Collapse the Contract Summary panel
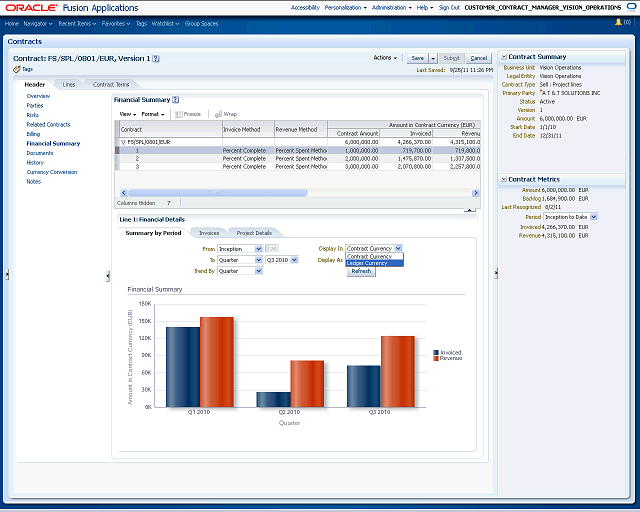 click(504, 57)
